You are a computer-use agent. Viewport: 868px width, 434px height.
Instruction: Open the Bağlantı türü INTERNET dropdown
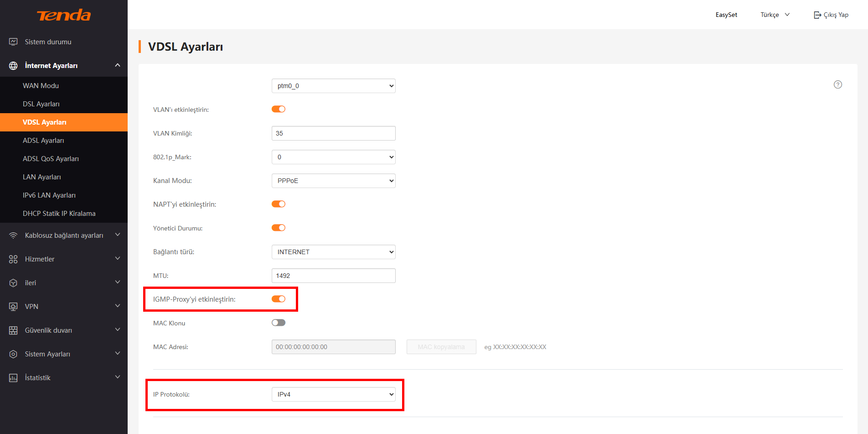click(334, 252)
